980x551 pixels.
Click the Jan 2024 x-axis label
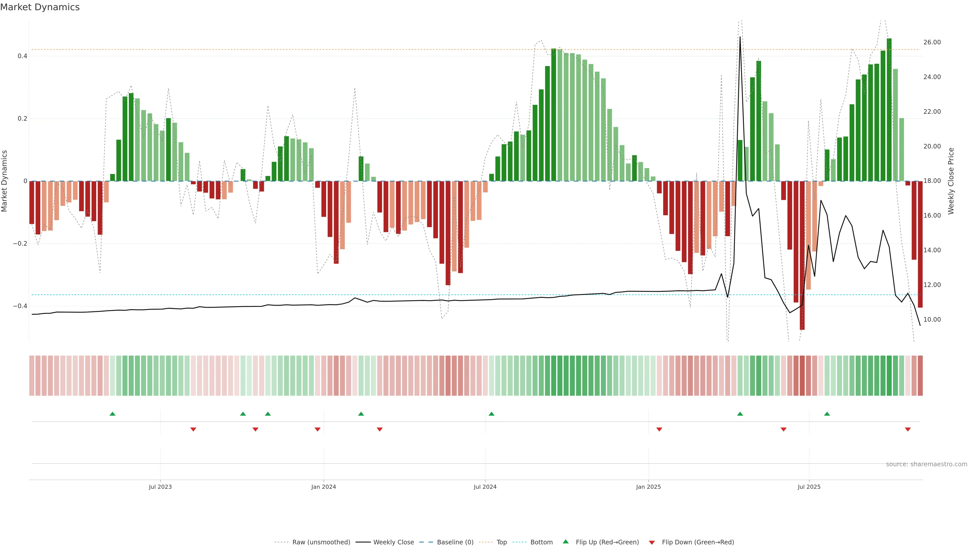tap(323, 487)
